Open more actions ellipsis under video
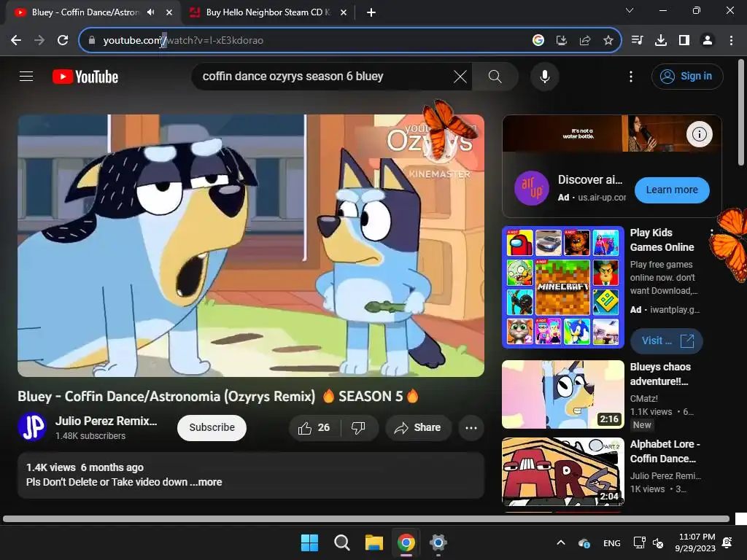 pos(471,427)
